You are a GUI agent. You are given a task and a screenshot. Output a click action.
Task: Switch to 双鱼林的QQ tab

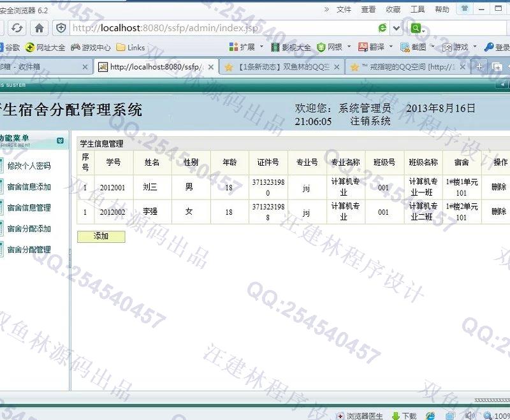[x=282, y=67]
